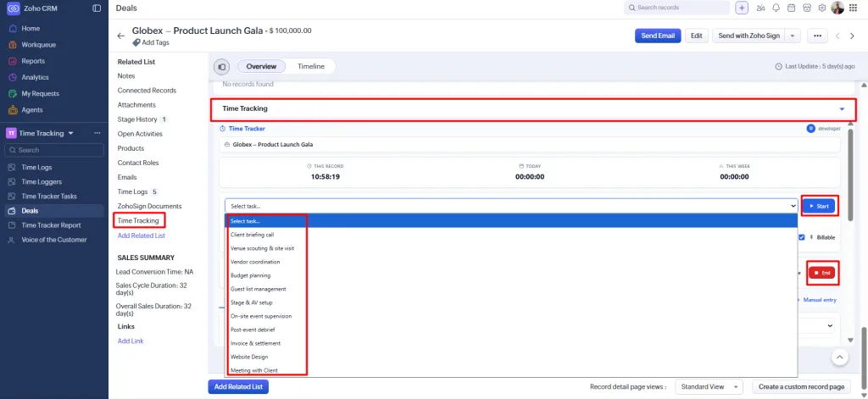Choose Post-event debrief option
This screenshot has width=868, height=399.
[x=253, y=330]
